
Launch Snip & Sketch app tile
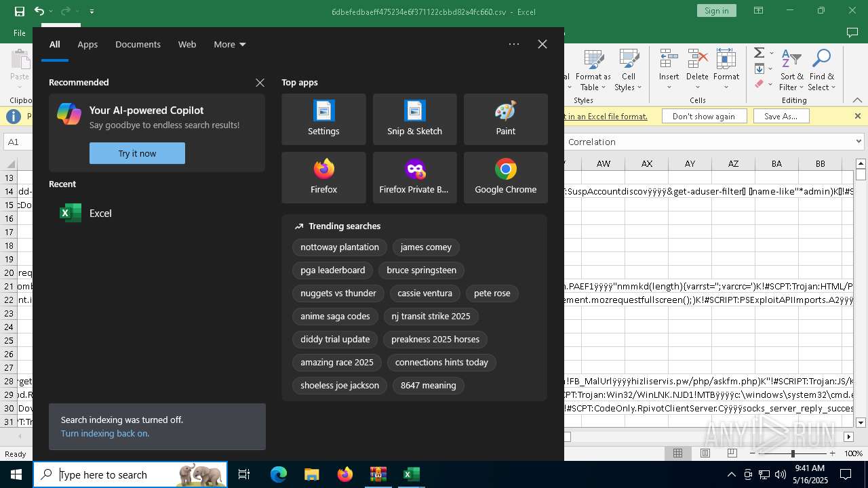click(414, 119)
